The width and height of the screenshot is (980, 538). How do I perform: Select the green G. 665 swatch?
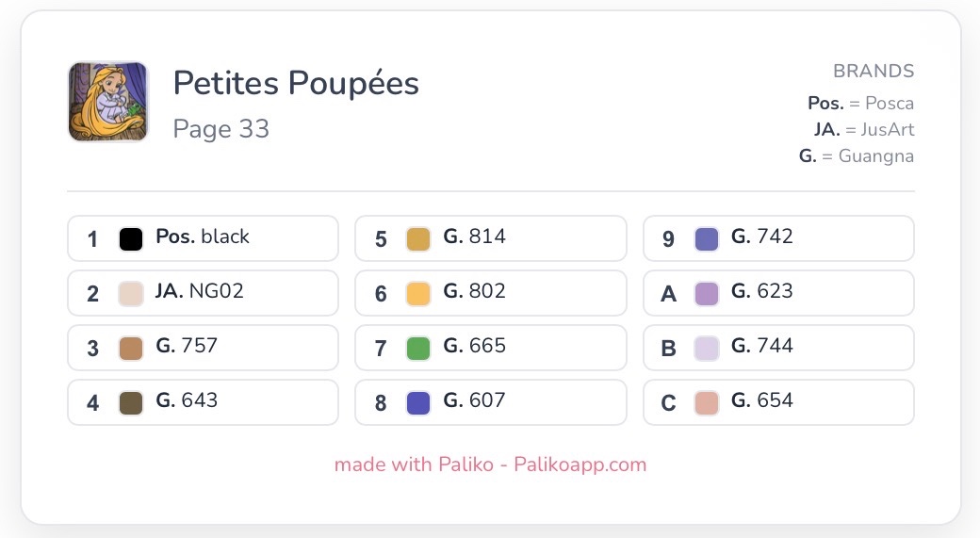418,348
